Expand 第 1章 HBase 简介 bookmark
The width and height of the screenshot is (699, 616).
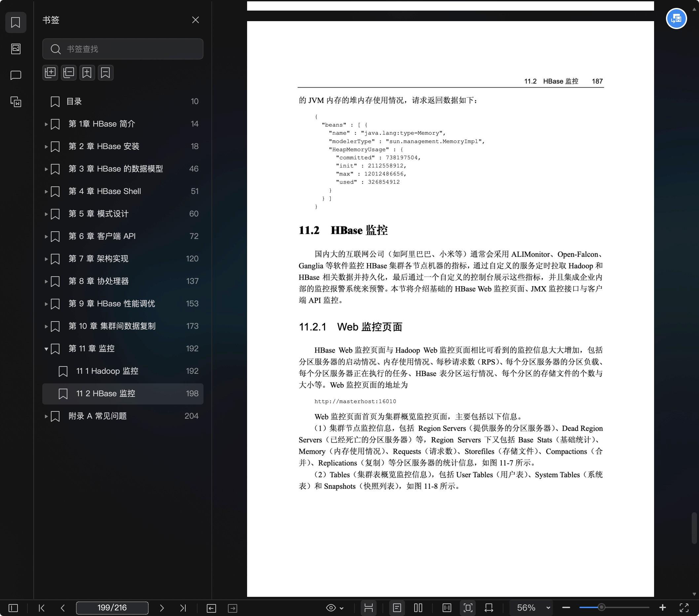pos(46,124)
